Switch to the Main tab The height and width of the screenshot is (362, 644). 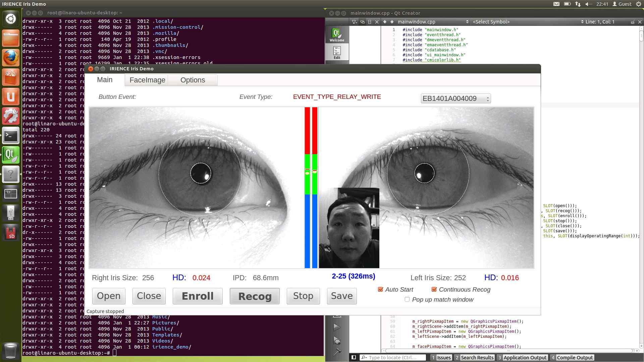click(x=105, y=80)
